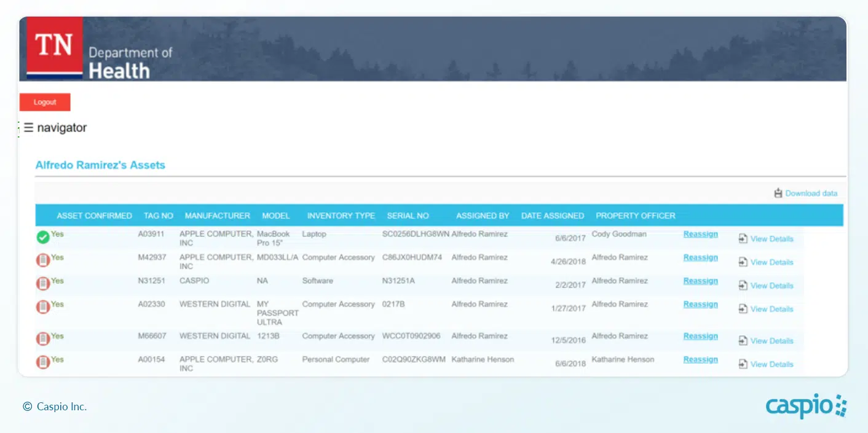Sort by the TAG NO column header
868x433 pixels.
click(158, 216)
